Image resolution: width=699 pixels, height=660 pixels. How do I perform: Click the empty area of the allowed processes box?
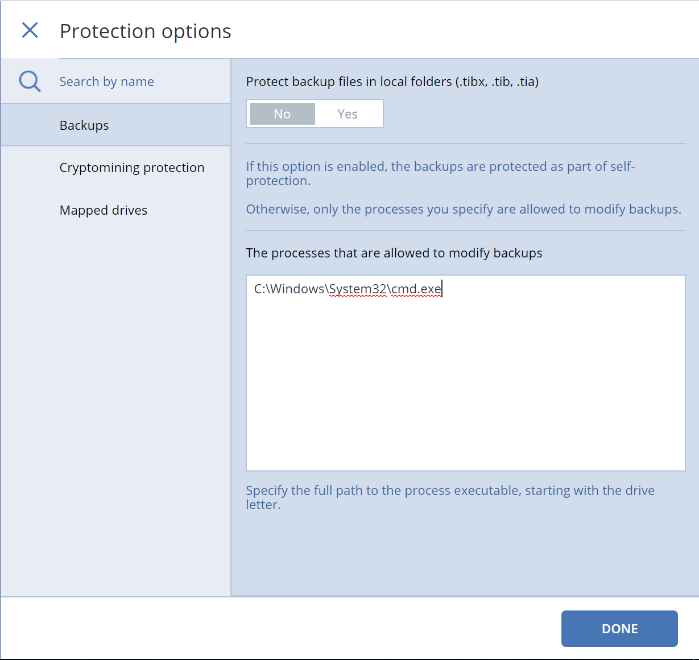click(x=465, y=383)
